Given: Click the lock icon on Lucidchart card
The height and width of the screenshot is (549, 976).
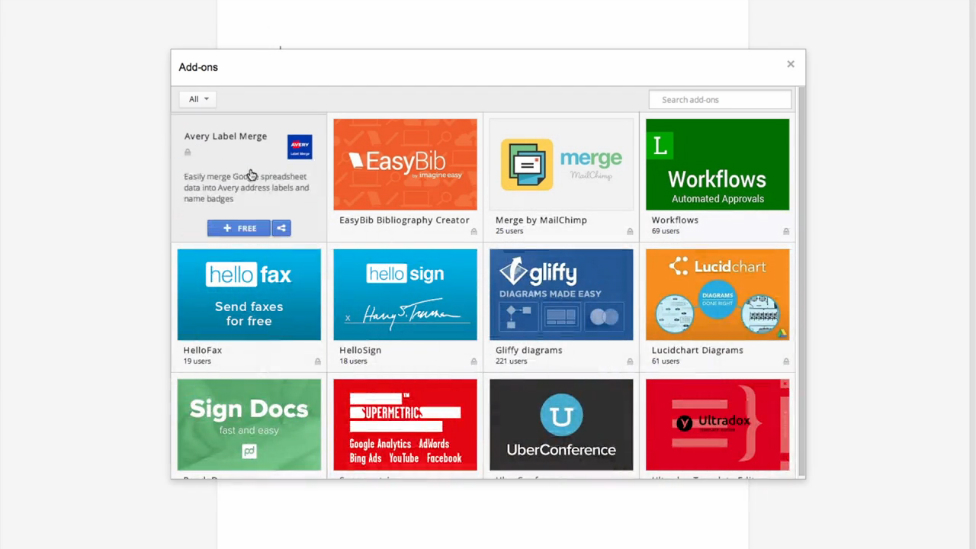Looking at the screenshot, I should [786, 362].
